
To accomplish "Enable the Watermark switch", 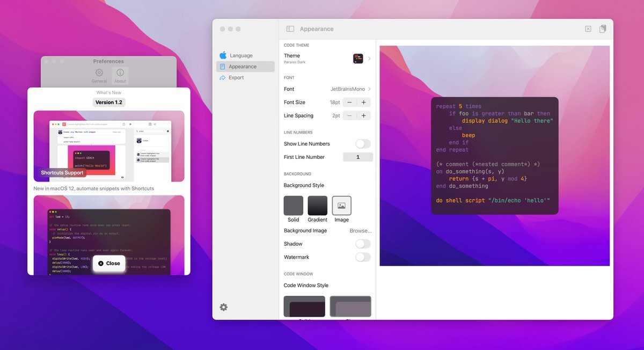I will pyautogui.click(x=363, y=257).
